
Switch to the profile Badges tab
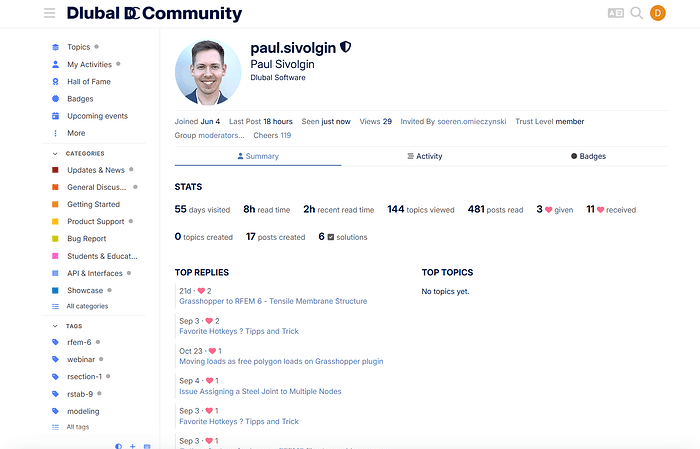588,156
